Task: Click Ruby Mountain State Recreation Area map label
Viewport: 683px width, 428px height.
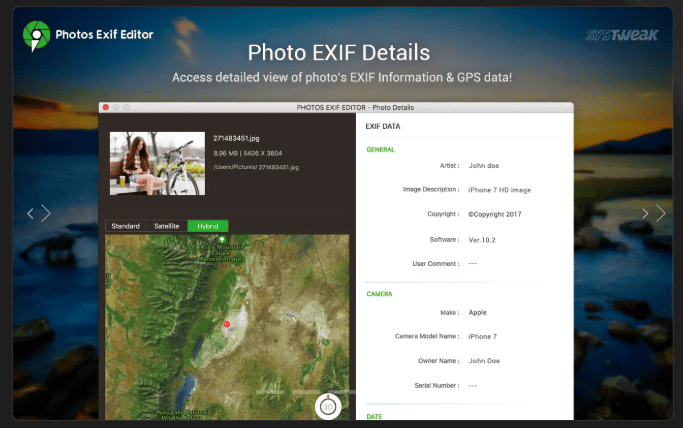Action: pos(222,253)
